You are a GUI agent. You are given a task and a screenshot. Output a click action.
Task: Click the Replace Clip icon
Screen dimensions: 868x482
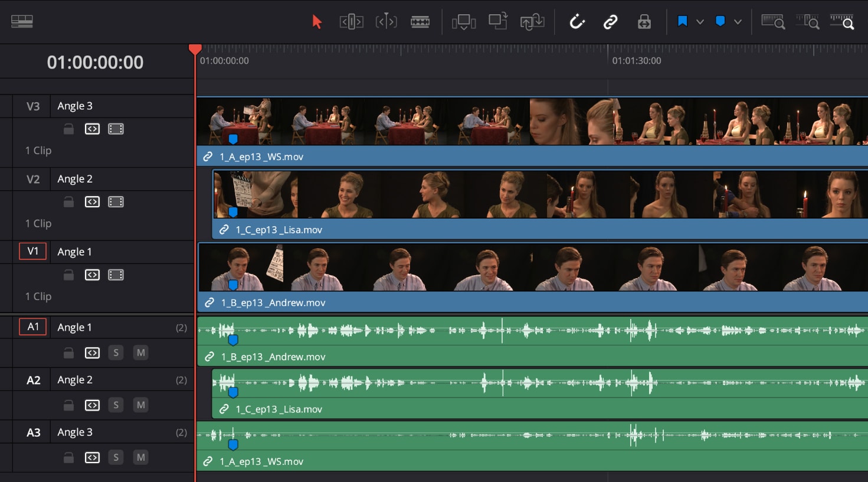(532, 21)
